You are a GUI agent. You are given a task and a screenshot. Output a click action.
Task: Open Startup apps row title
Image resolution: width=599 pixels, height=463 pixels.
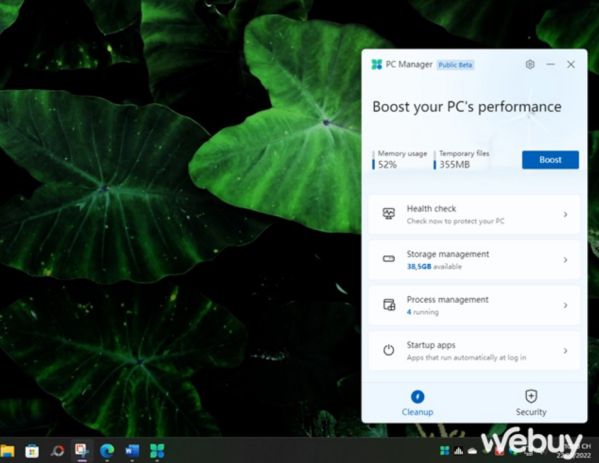pyautogui.click(x=431, y=345)
